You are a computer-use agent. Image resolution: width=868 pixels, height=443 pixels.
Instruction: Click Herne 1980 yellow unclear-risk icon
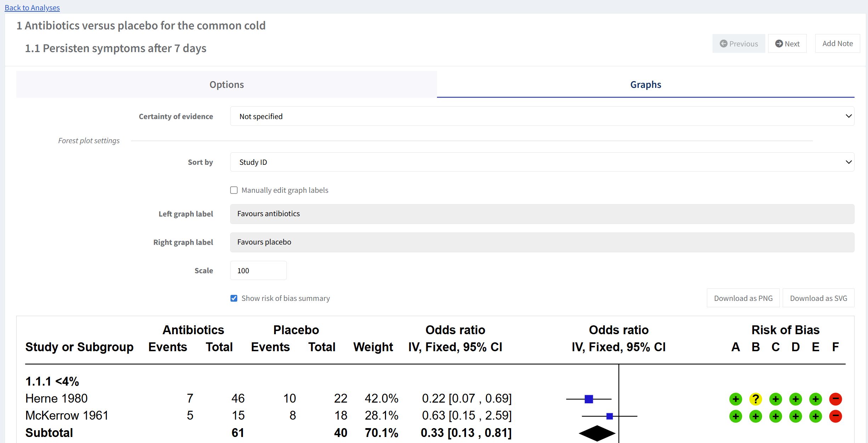click(755, 399)
